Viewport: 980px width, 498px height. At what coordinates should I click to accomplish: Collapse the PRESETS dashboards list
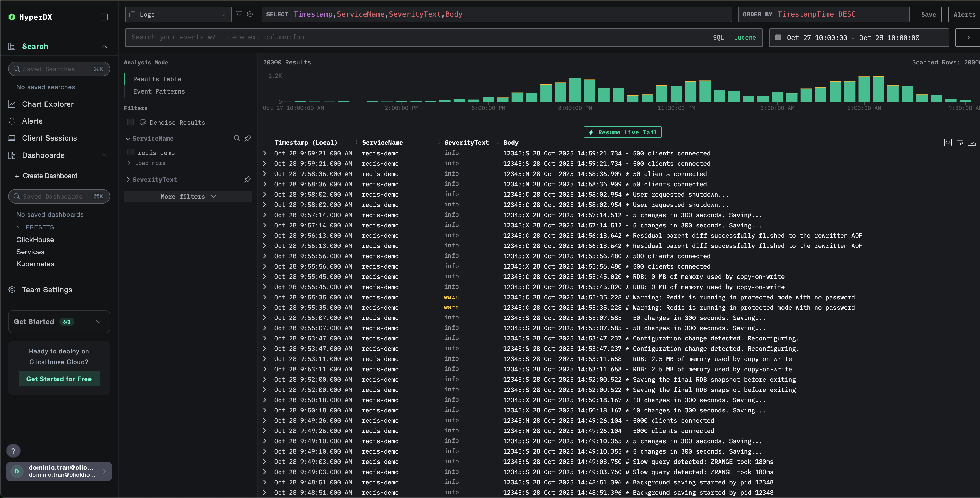20,227
